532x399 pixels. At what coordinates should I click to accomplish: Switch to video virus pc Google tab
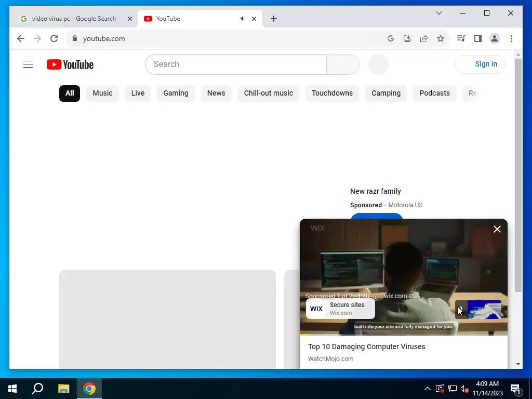74,19
